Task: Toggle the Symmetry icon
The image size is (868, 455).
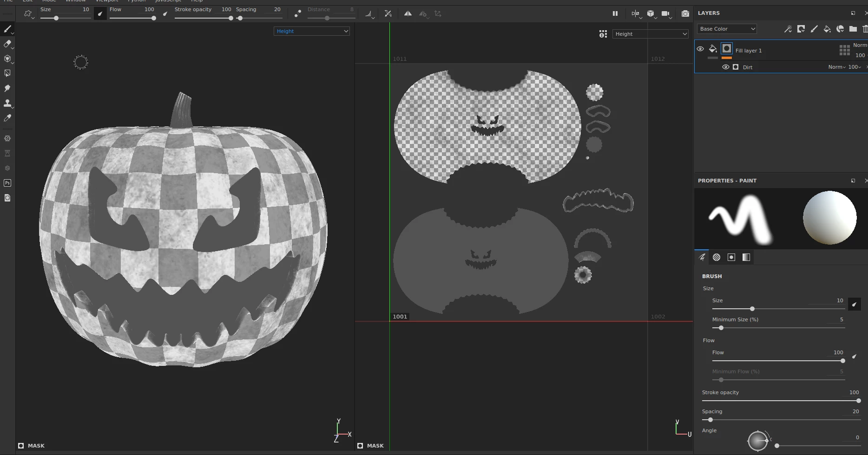Action: [x=388, y=14]
